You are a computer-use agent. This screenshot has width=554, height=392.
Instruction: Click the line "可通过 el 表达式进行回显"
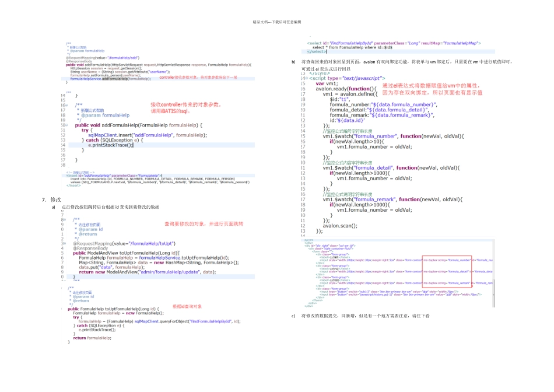click(326, 69)
